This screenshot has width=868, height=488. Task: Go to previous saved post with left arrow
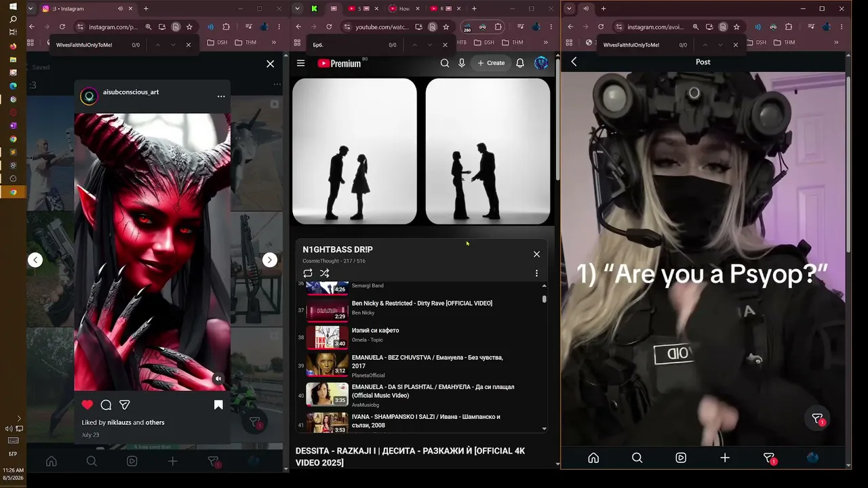point(35,260)
